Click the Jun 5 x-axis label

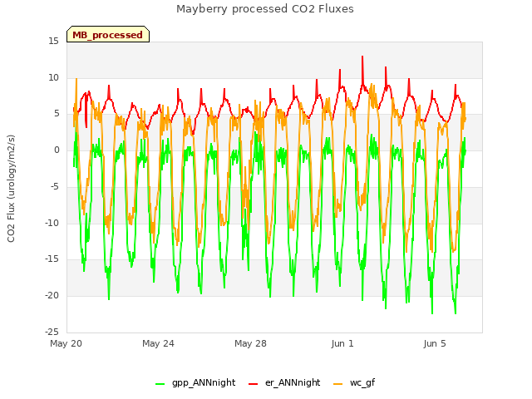(435, 343)
